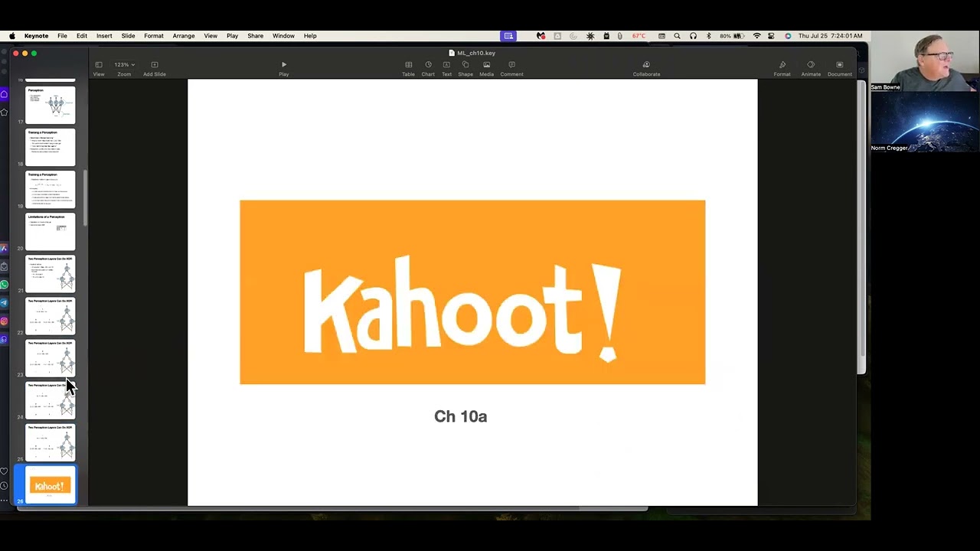Start the slideshow with the Play button

pyautogui.click(x=283, y=68)
